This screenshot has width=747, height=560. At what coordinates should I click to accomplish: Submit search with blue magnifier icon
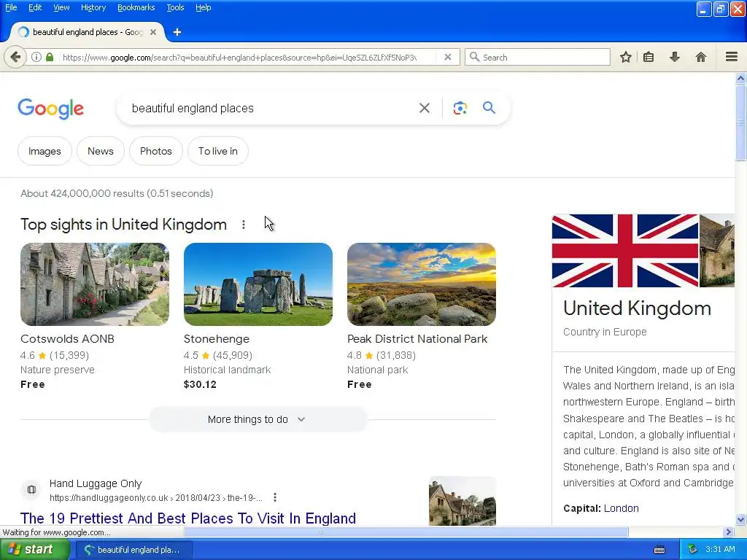click(x=489, y=108)
